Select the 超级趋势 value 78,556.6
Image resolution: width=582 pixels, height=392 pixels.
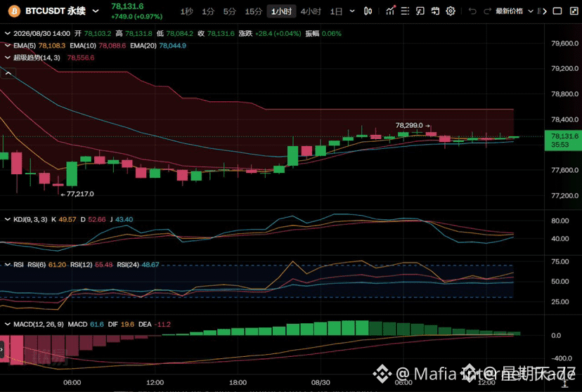click(x=81, y=58)
